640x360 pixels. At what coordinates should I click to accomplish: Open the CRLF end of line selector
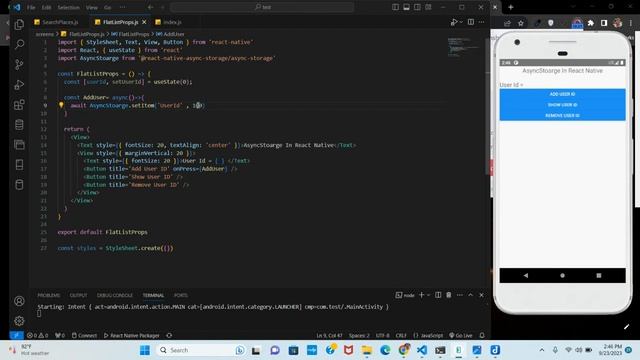click(x=401, y=336)
